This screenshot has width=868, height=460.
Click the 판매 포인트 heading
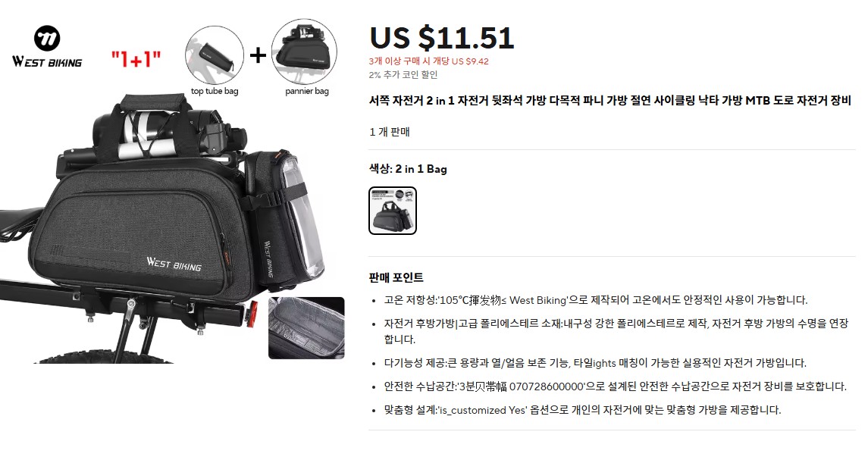pos(396,277)
